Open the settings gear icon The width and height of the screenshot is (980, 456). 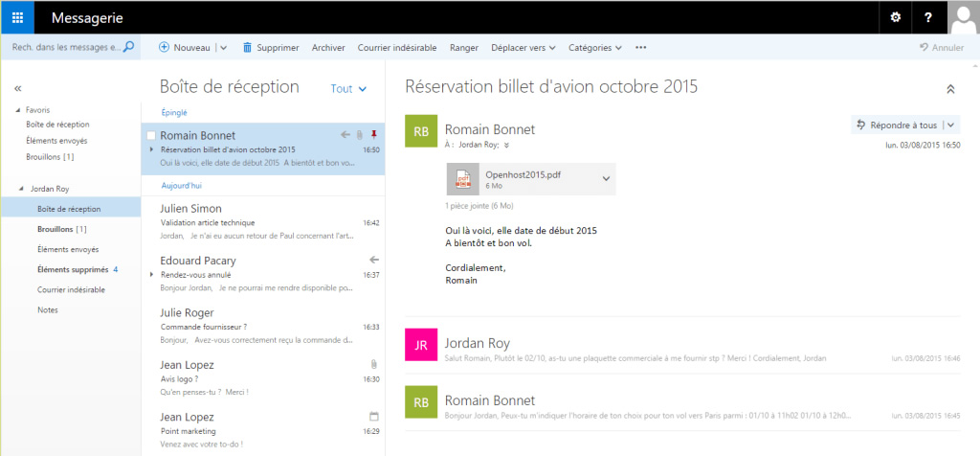coord(896,17)
